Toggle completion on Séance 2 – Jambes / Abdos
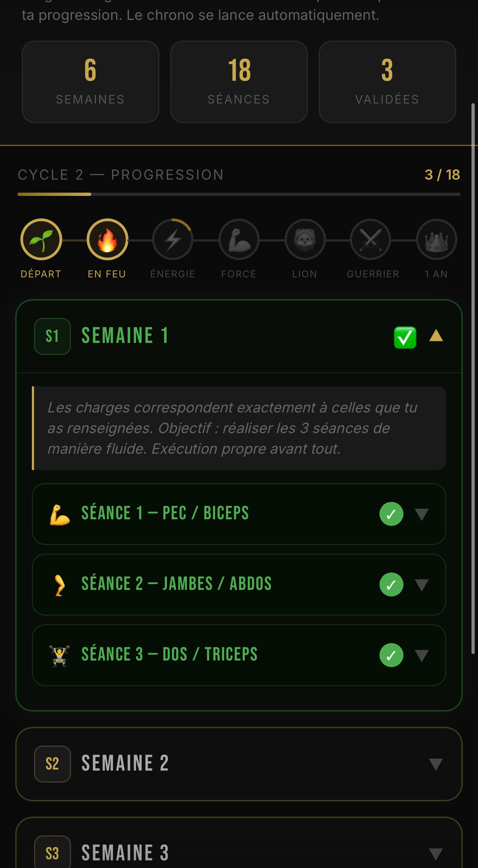The height and width of the screenshot is (868, 478). click(391, 584)
